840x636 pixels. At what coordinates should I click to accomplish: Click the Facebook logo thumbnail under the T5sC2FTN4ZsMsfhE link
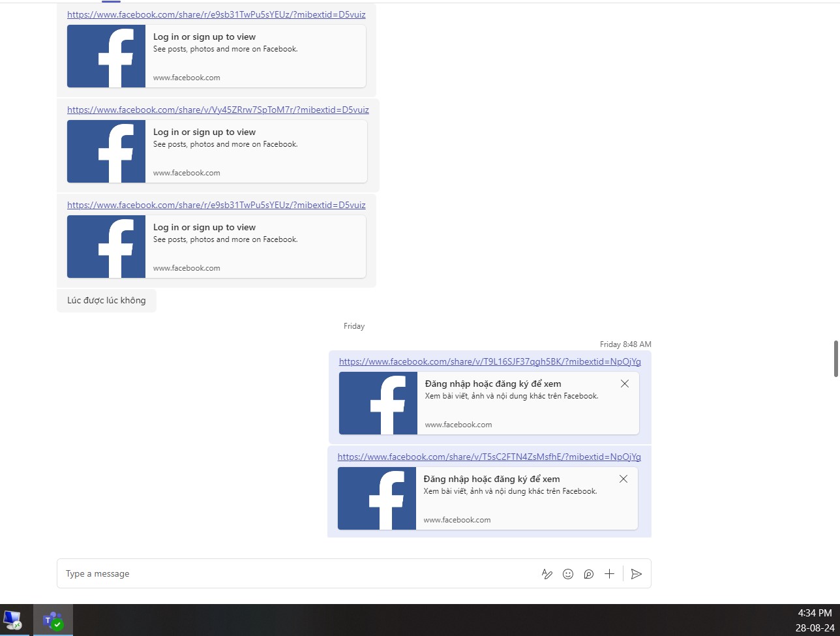(x=377, y=498)
